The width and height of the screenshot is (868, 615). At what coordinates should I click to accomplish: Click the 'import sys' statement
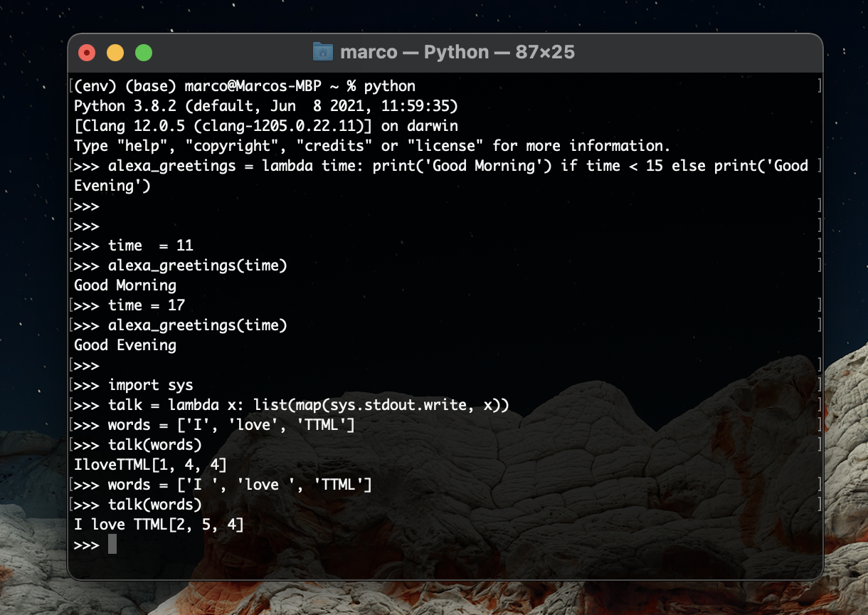click(x=151, y=385)
